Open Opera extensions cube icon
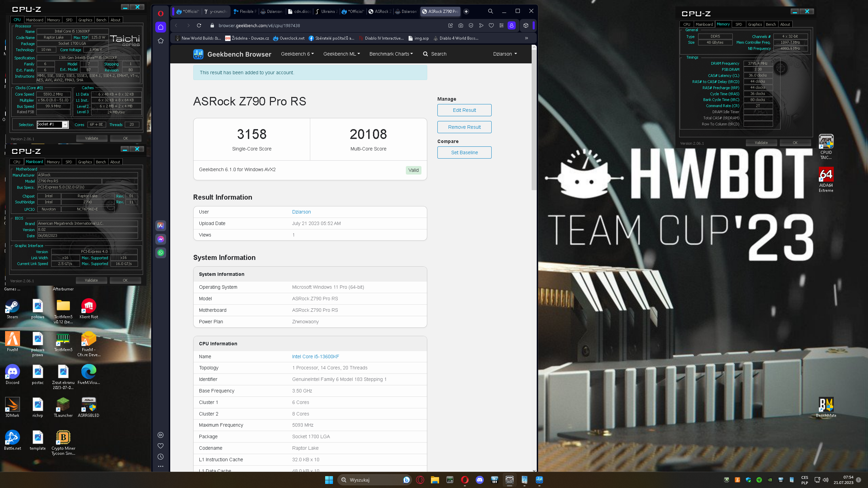This screenshot has height=488, width=868. tap(526, 25)
